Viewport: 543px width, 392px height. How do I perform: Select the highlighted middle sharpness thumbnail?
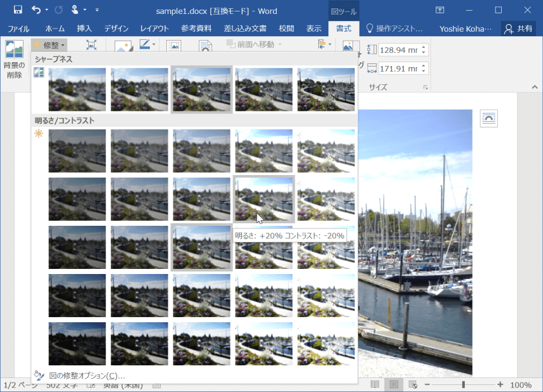(x=201, y=89)
